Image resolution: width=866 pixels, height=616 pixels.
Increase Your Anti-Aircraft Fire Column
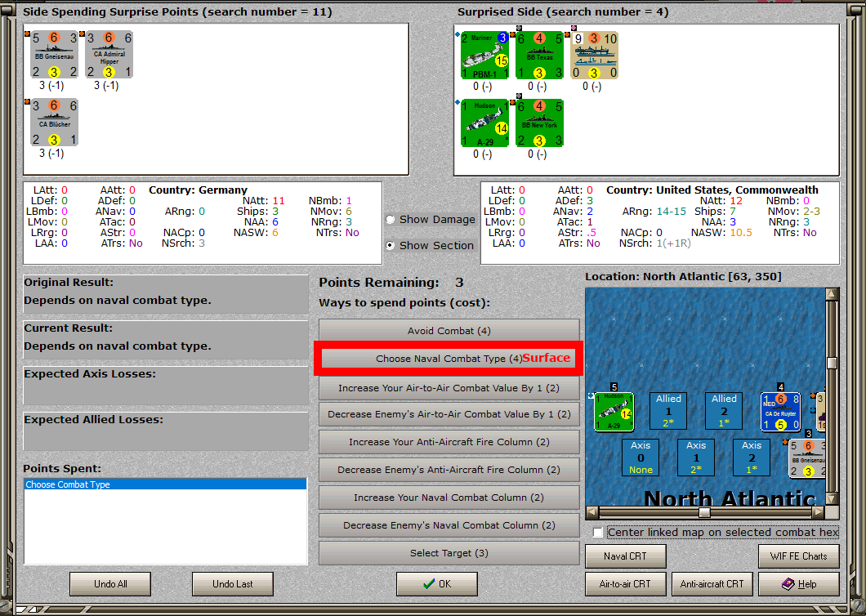coord(449,442)
